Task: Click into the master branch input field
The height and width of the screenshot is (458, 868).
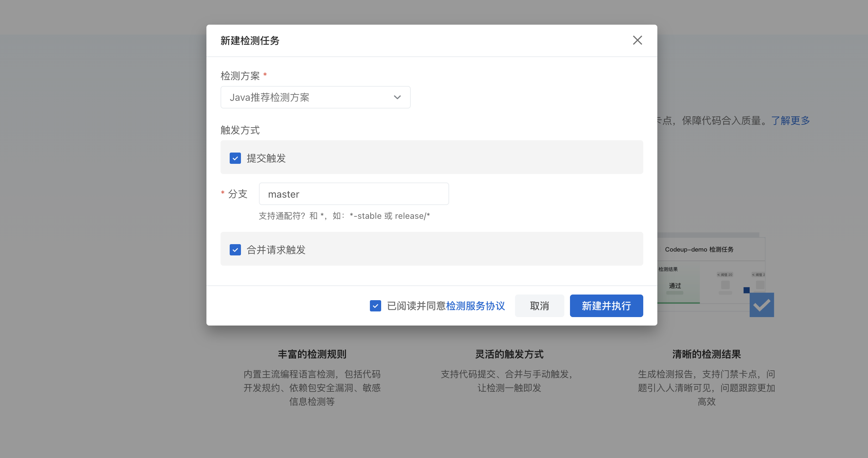Action: point(353,194)
